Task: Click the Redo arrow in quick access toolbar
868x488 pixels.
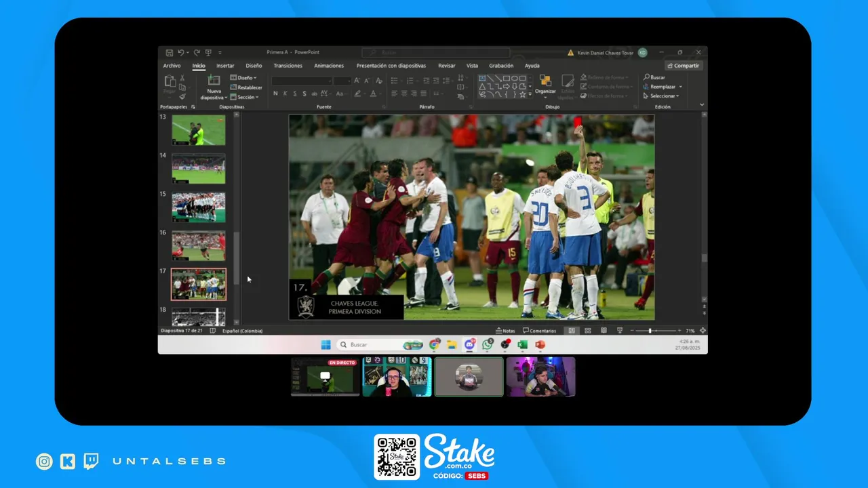Action: [197, 52]
